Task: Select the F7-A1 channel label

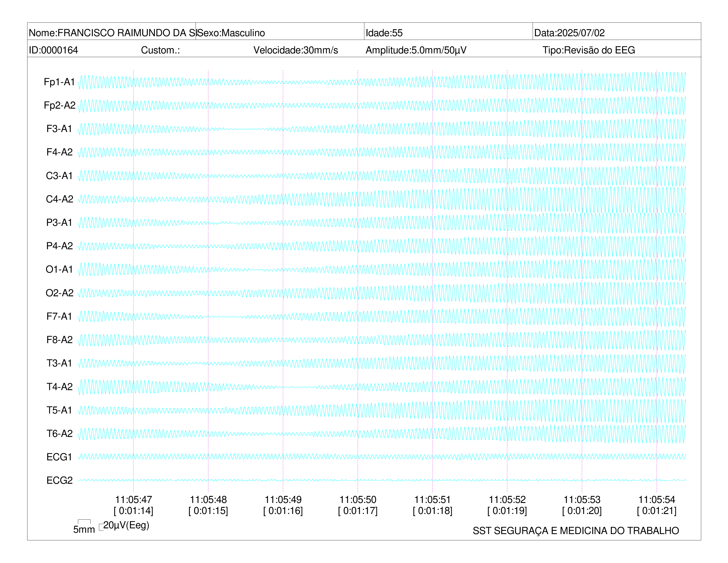Action: (59, 316)
